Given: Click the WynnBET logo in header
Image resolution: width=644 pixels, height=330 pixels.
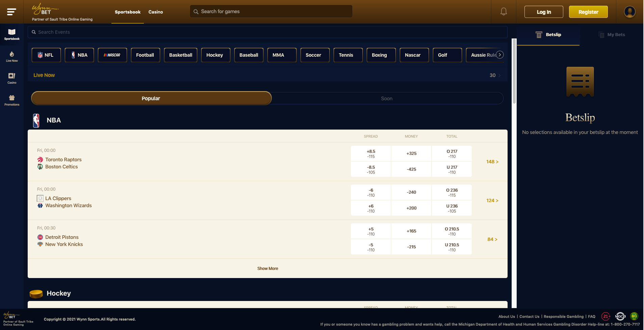Looking at the screenshot, I should tap(45, 9).
